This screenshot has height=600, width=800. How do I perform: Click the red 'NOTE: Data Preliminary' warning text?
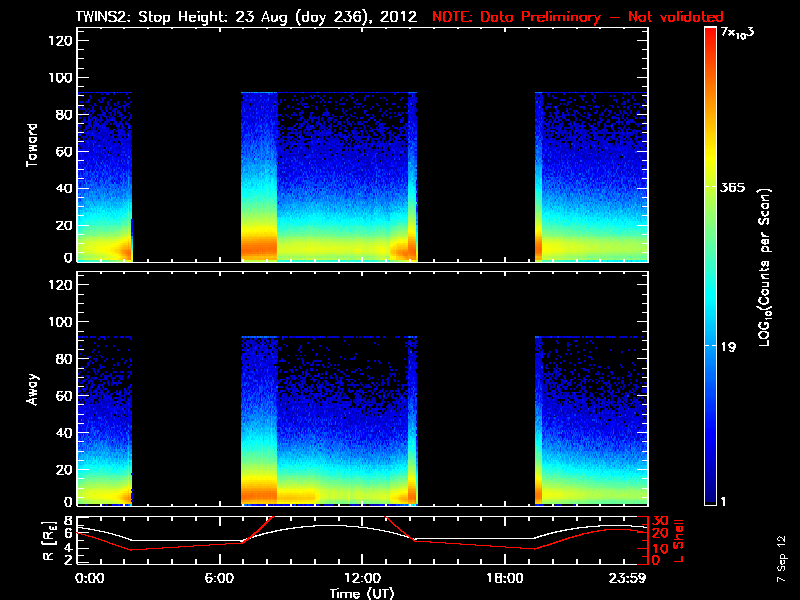tap(516, 16)
